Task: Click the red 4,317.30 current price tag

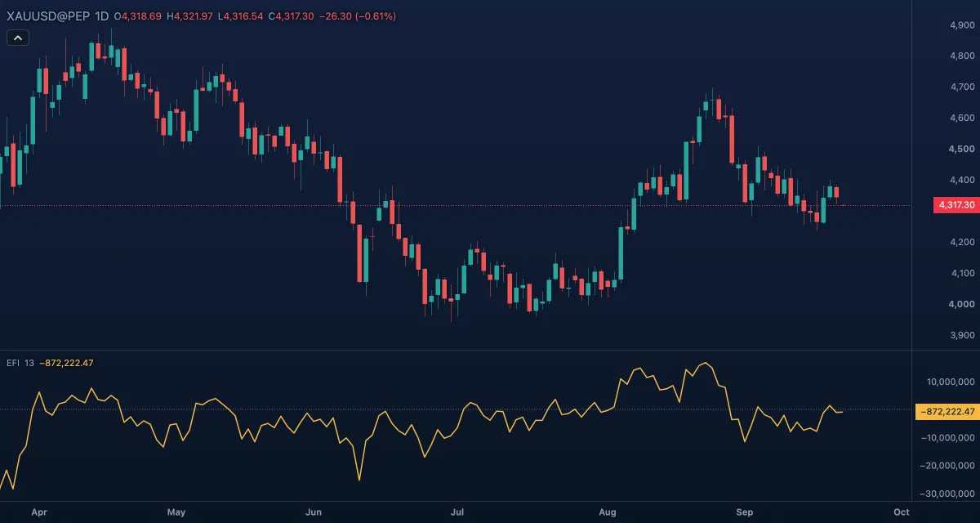Action: [x=955, y=205]
